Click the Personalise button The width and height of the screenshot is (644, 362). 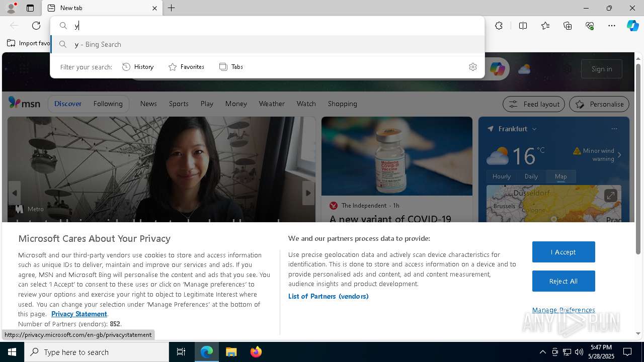coord(599,104)
